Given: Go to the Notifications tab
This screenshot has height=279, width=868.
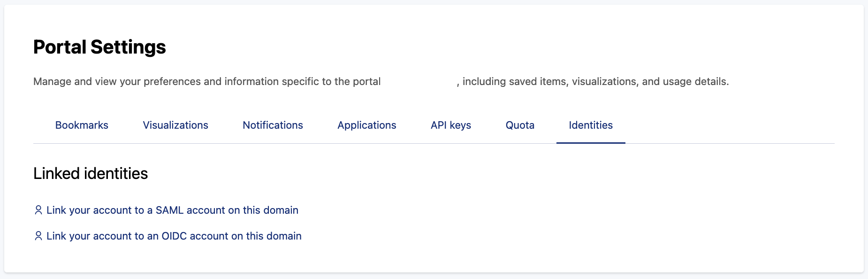Looking at the screenshot, I should pyautogui.click(x=273, y=125).
